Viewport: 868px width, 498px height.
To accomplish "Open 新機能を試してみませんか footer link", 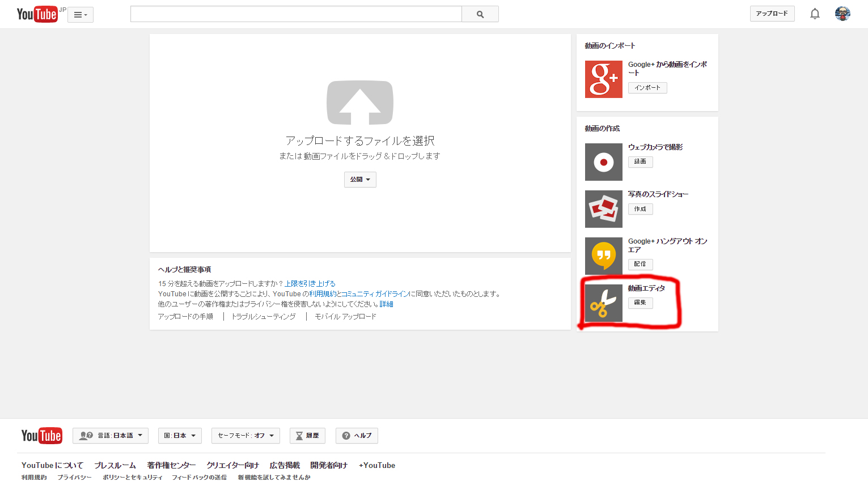I will tap(274, 478).
